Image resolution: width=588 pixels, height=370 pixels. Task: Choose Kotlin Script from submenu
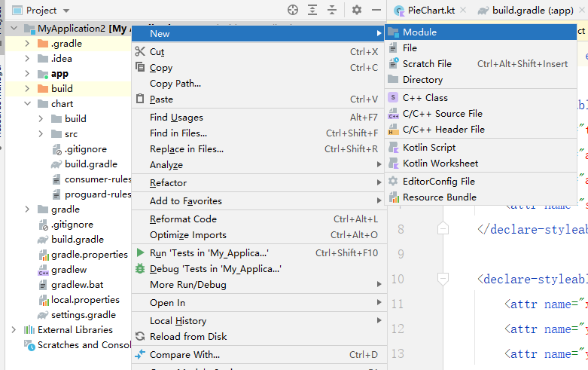pos(481,148)
